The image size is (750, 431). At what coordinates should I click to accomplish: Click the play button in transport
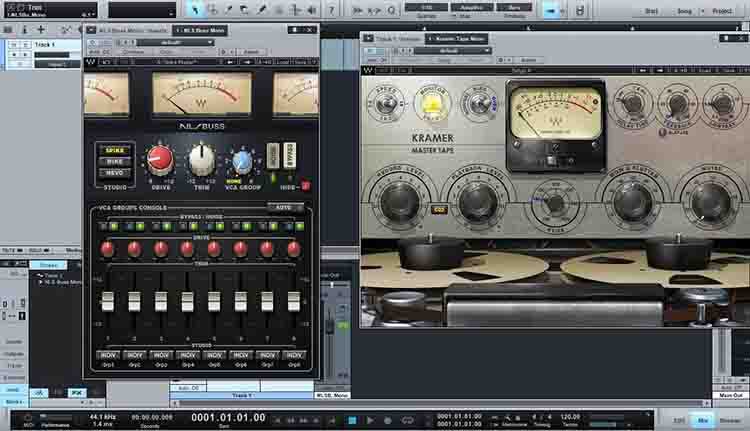[370, 420]
